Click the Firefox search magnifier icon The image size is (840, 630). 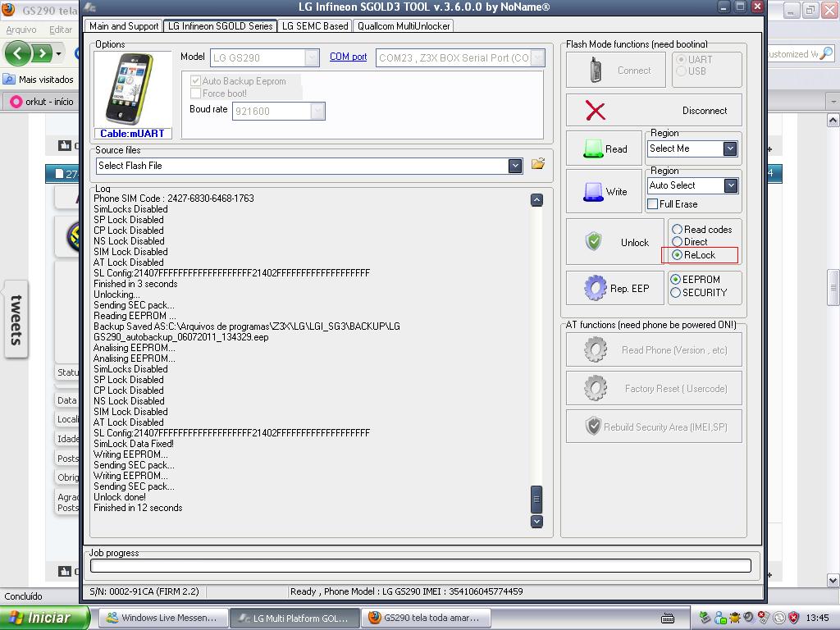[x=826, y=53]
